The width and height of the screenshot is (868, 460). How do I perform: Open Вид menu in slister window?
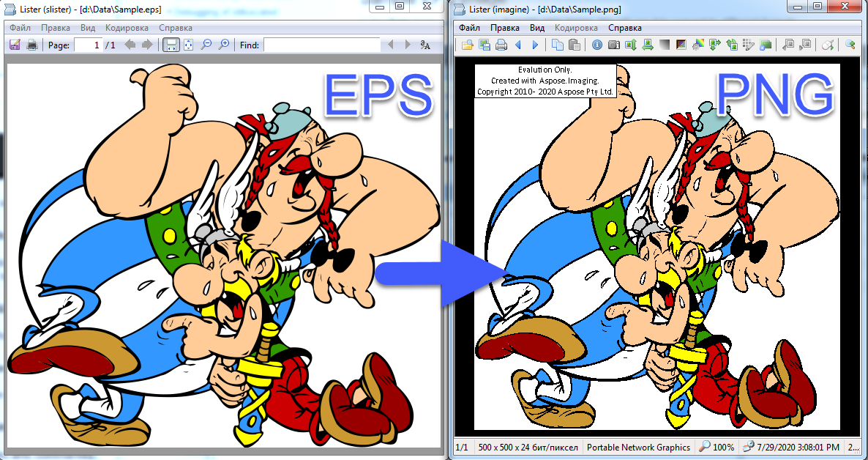point(88,28)
